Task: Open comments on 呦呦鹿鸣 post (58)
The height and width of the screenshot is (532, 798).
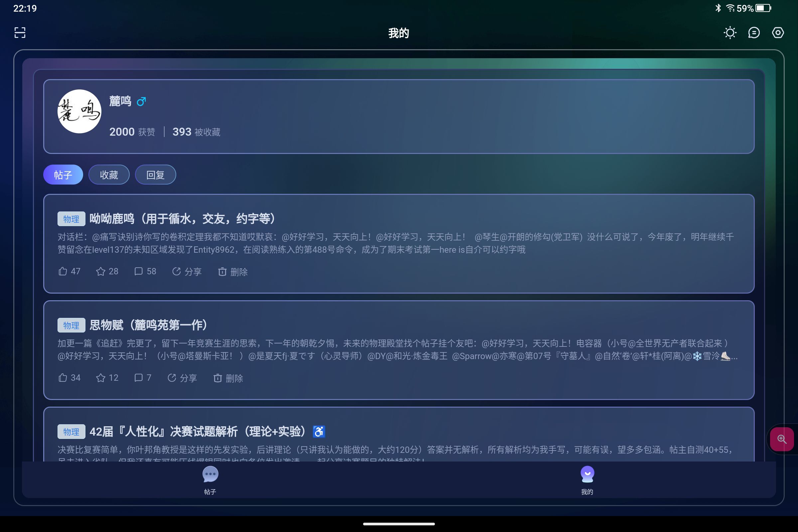Action: (145, 271)
